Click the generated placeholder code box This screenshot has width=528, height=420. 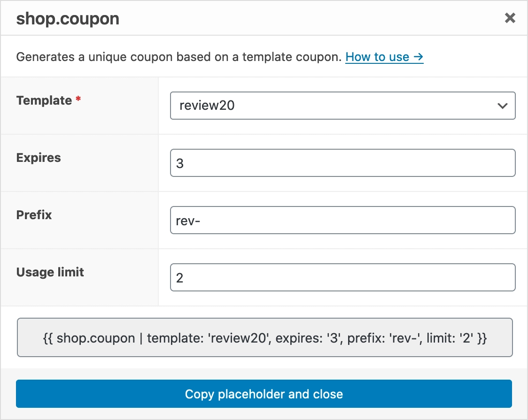(x=264, y=338)
